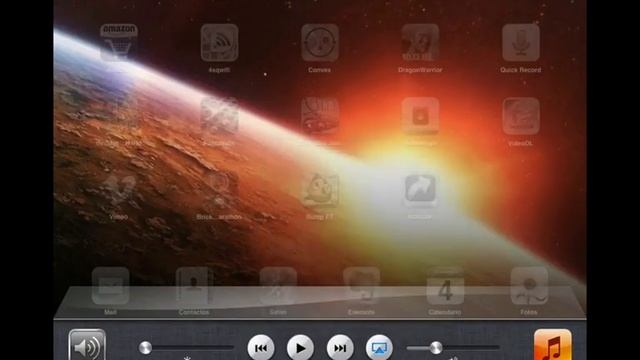Launch the 4sqwifi app icon
Screen dimensions: 640x360
(220, 42)
